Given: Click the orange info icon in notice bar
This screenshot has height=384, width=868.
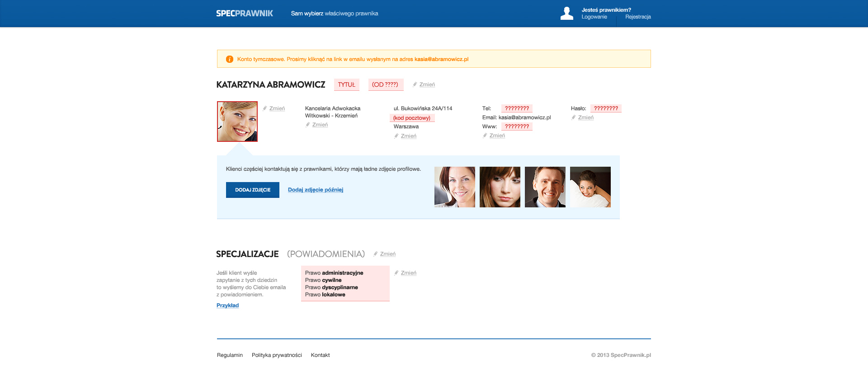Looking at the screenshot, I should point(229,59).
